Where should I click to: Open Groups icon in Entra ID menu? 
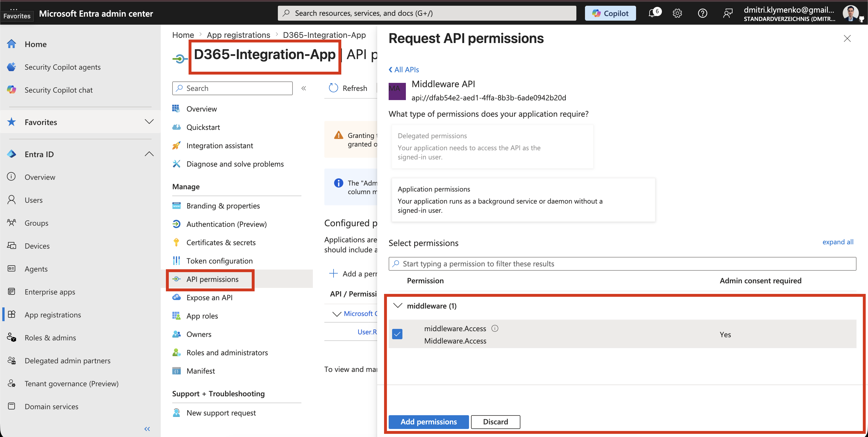(x=11, y=223)
